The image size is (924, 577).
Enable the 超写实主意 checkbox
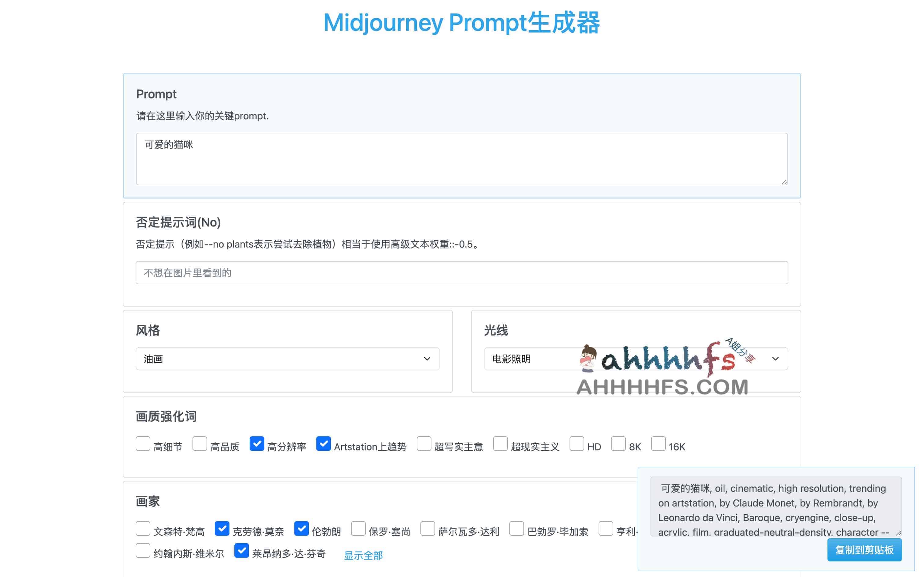tap(424, 444)
